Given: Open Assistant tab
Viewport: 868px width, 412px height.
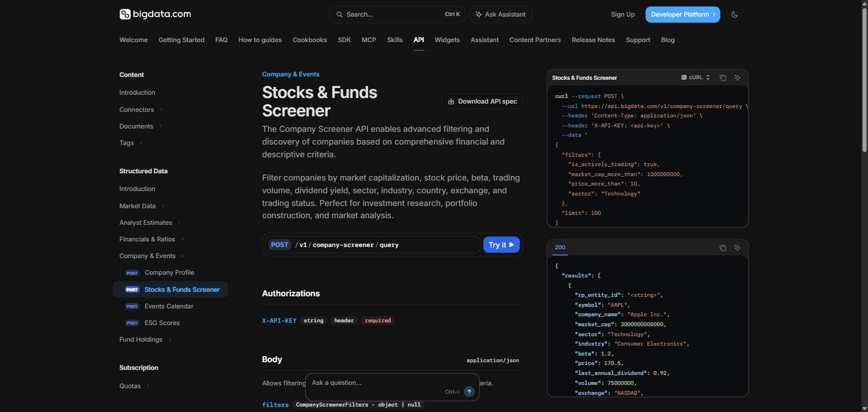Looking at the screenshot, I should [x=484, y=40].
